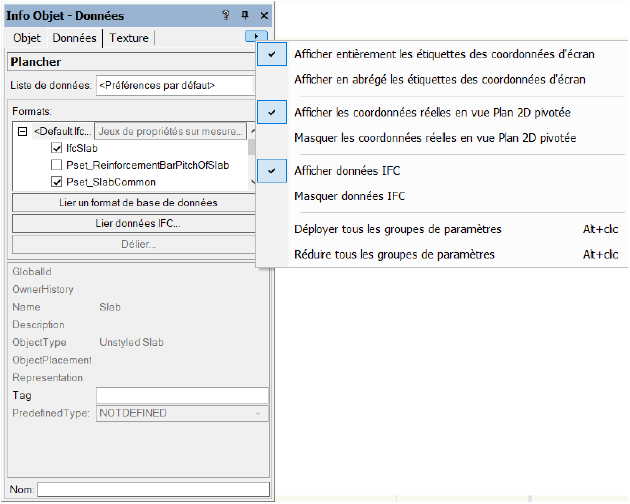
Task: Close the Info Objet palette
Action: coord(263,16)
